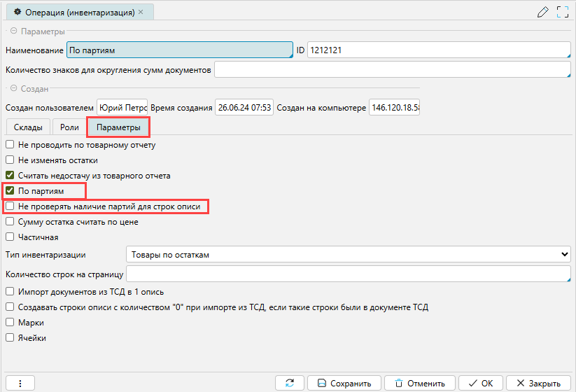Click the Сохранить button

[x=344, y=383]
